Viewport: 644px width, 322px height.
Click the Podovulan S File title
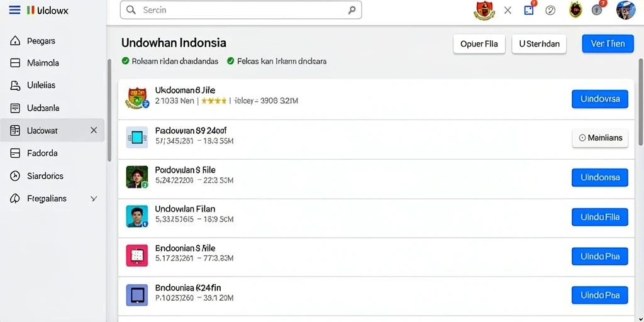tap(185, 170)
